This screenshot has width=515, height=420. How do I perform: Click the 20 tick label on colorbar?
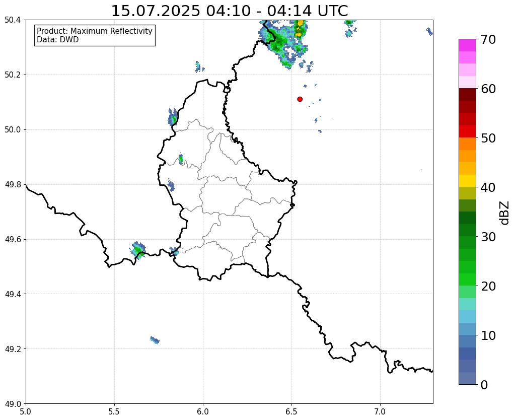488,286
